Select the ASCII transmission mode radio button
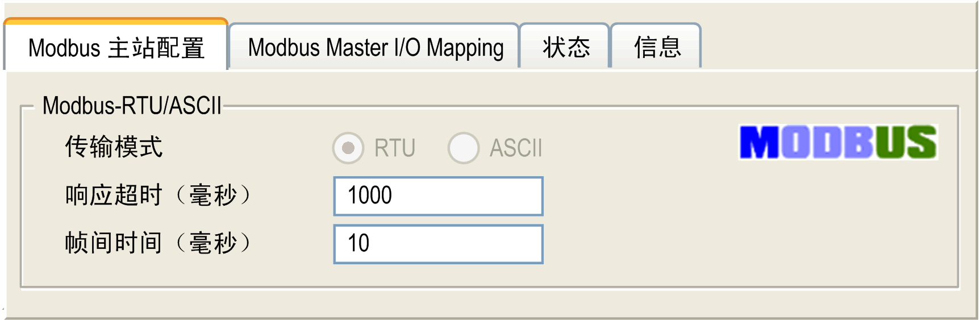980x320 pixels. coord(464,148)
